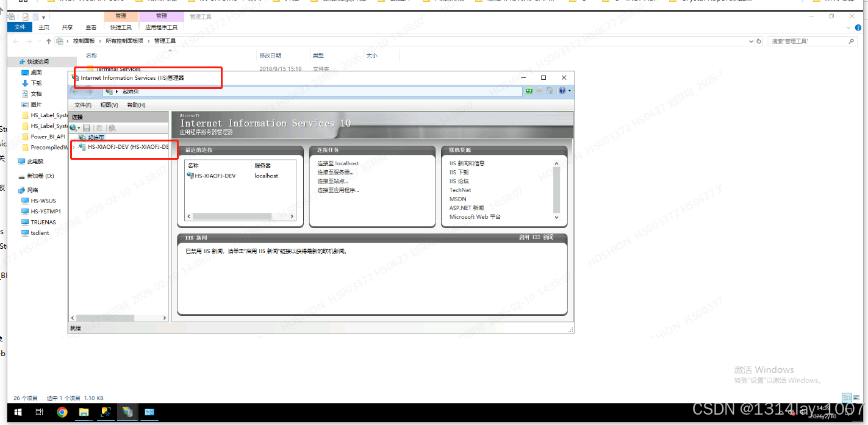Click the 网络 network icon in Explorer sidebar
Viewport: 868px width, 425px height.
(21, 190)
